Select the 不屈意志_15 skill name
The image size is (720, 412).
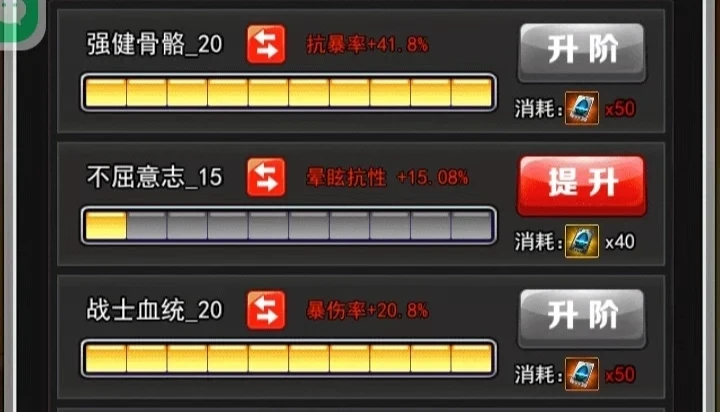[155, 177]
